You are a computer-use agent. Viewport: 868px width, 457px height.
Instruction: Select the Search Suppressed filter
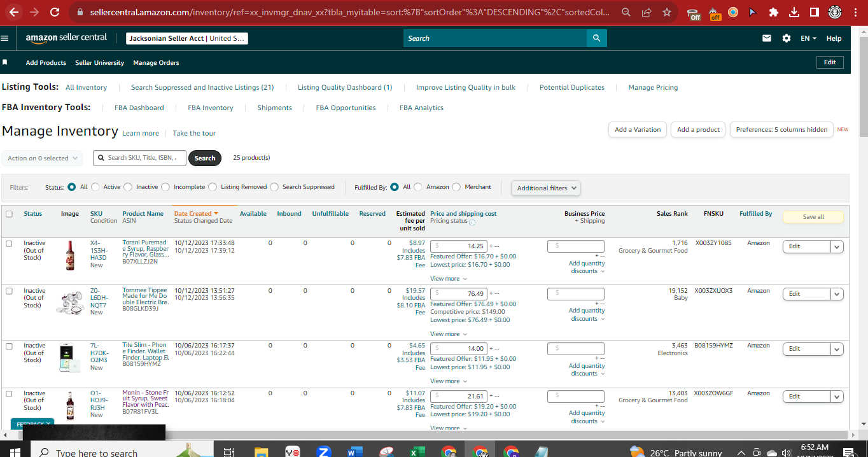point(274,187)
